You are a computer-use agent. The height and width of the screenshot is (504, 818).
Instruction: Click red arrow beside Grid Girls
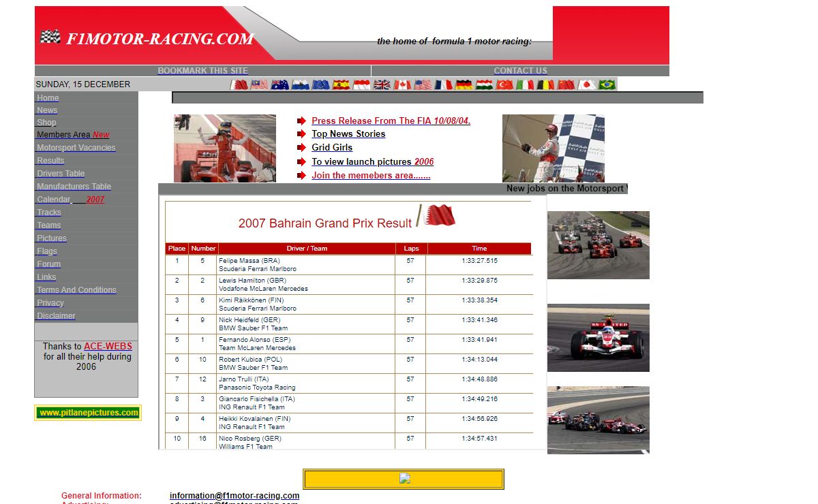click(x=301, y=148)
